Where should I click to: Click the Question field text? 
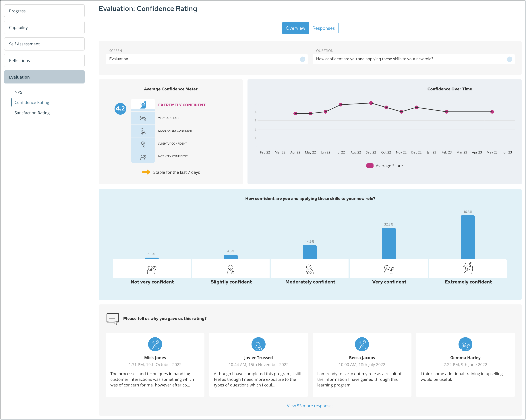click(374, 59)
